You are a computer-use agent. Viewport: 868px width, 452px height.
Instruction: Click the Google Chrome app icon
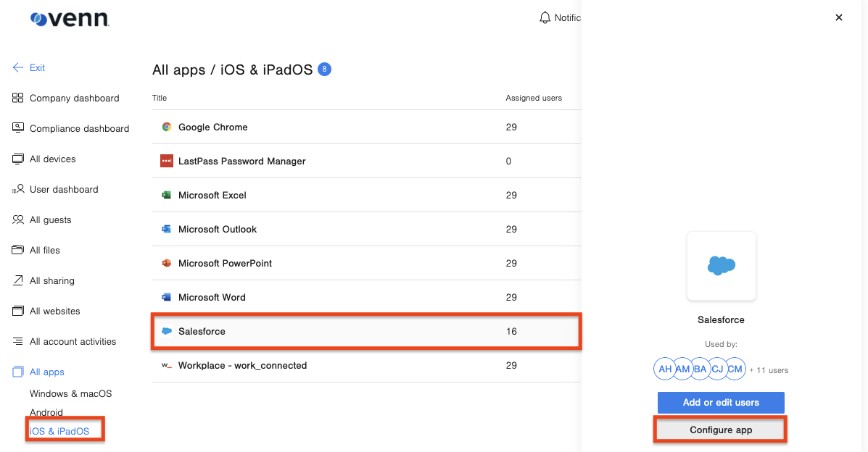(x=166, y=127)
